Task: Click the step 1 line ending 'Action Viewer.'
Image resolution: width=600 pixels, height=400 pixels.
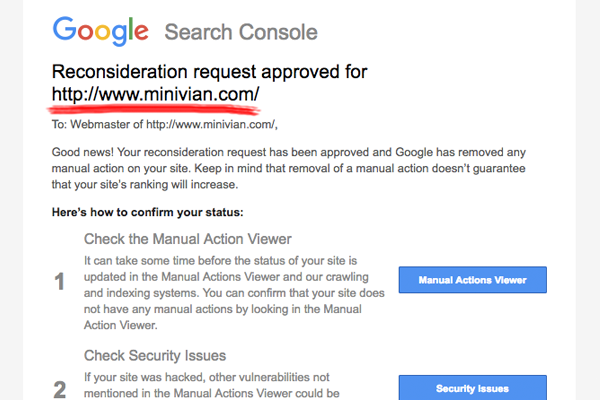Action: [121, 325]
